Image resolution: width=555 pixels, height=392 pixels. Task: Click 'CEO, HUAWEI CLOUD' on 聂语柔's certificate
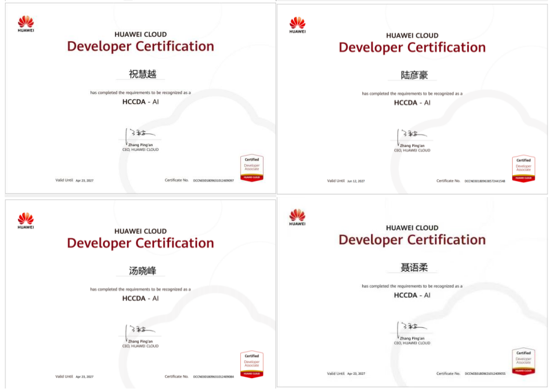(x=412, y=343)
